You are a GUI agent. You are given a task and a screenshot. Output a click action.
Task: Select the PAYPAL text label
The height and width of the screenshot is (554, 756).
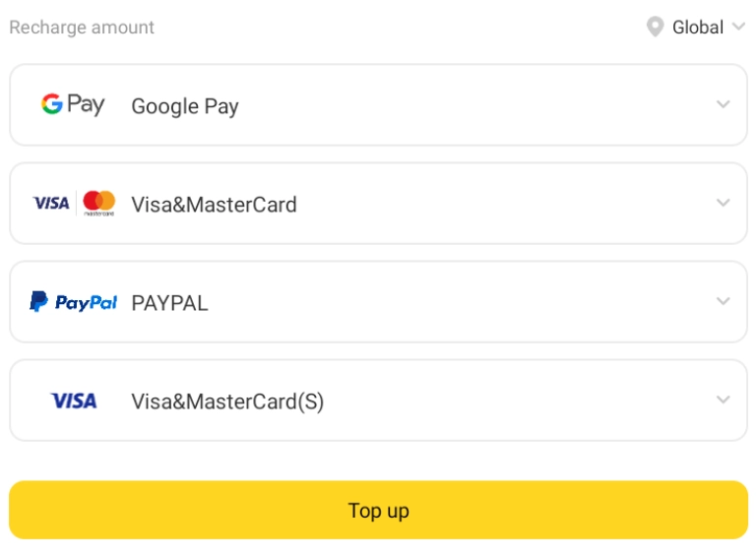169,303
